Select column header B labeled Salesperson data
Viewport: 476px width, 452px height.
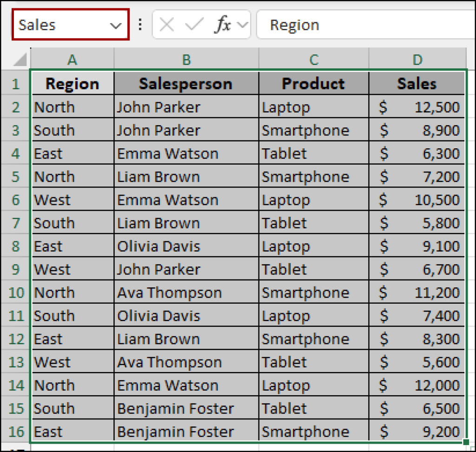pos(186,60)
